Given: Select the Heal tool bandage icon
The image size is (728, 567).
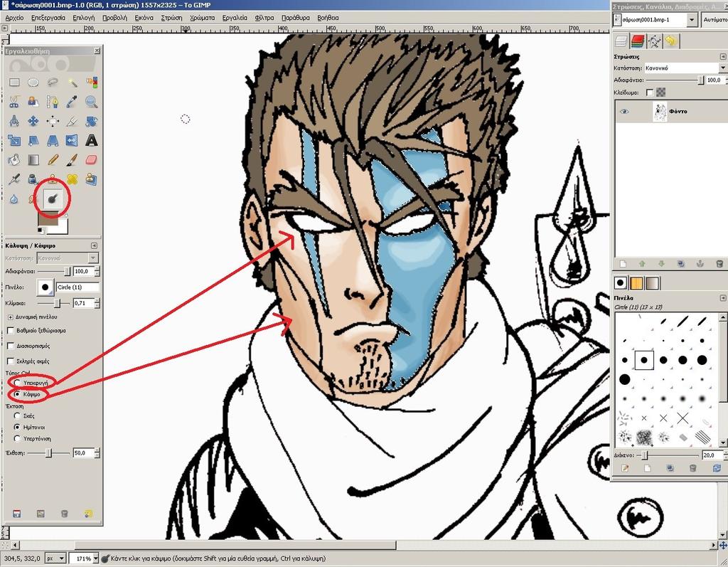Looking at the screenshot, I should pos(72,179).
